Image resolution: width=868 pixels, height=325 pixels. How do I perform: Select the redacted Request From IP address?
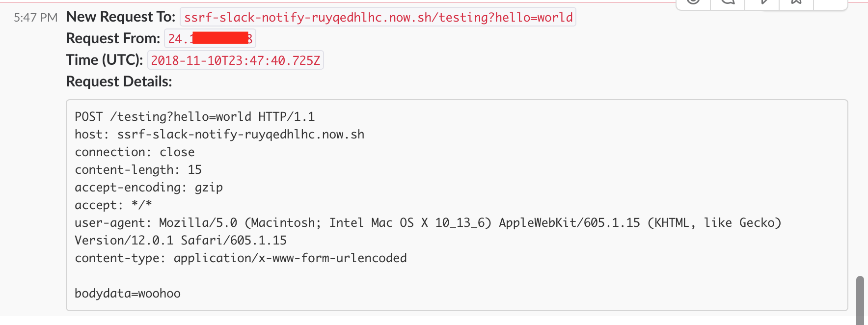coord(210,39)
